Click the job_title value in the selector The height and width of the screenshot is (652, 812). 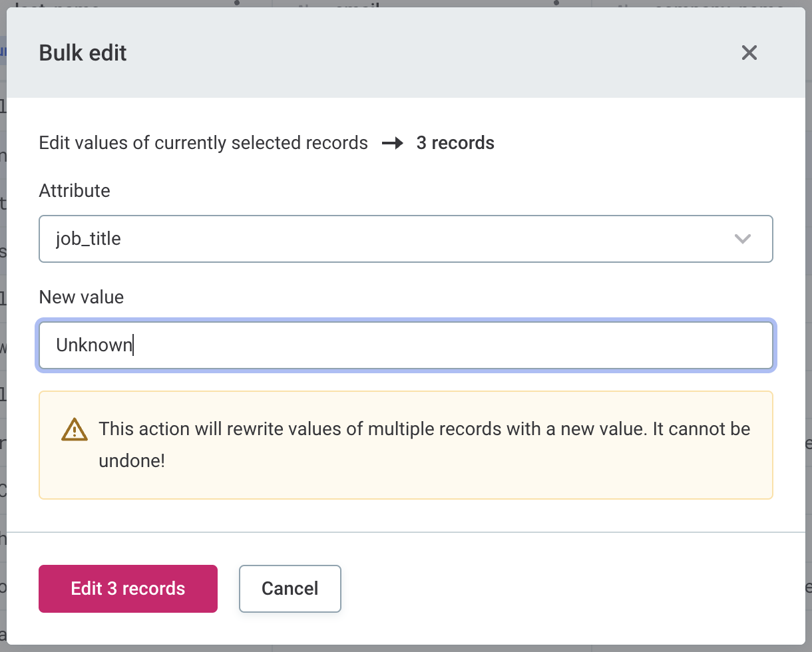pos(89,238)
